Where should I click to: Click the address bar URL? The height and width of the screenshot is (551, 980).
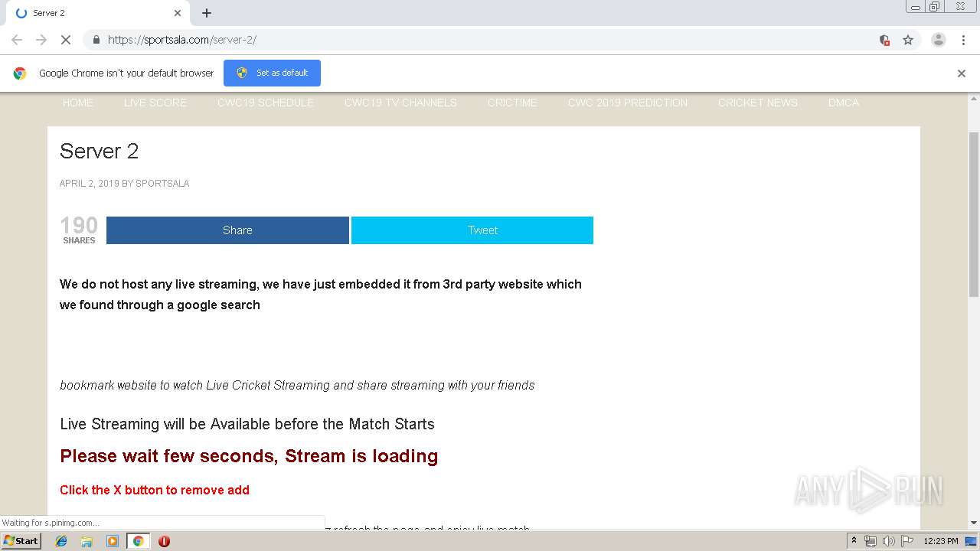(x=182, y=40)
